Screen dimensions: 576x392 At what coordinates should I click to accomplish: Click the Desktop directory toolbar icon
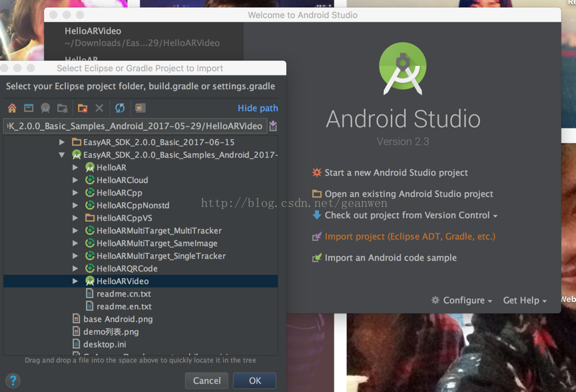tap(29, 108)
